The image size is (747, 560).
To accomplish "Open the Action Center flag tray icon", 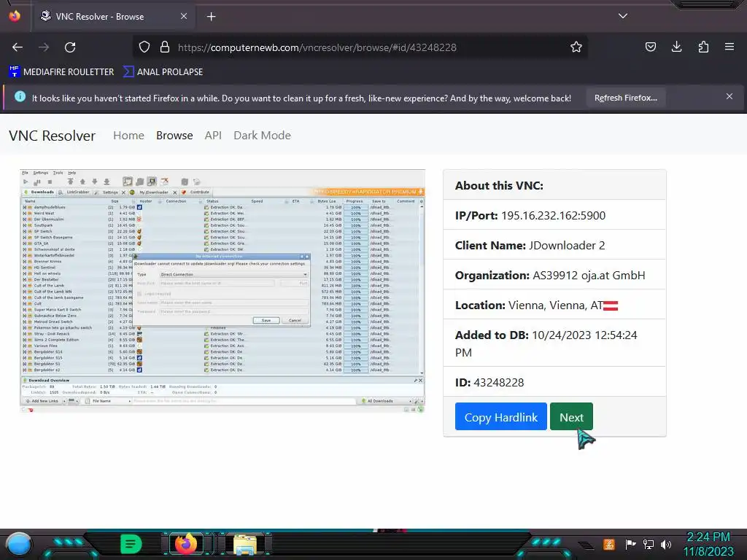I will coord(630,544).
